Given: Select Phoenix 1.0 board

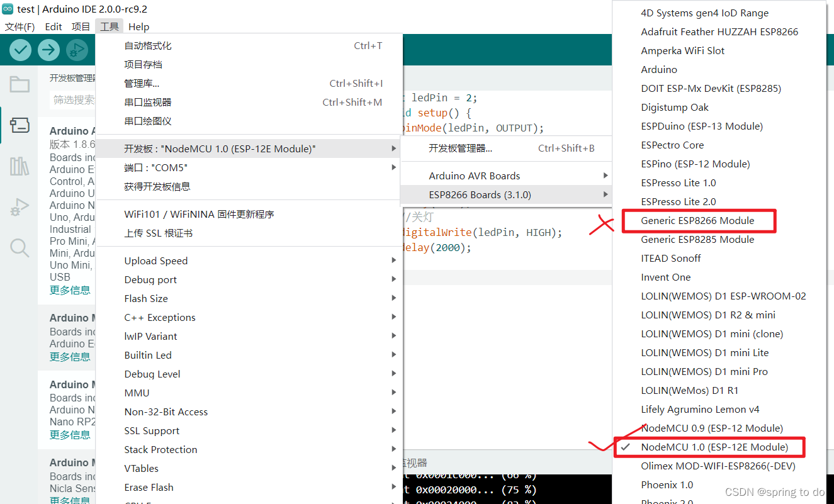Looking at the screenshot, I should coord(719,485).
